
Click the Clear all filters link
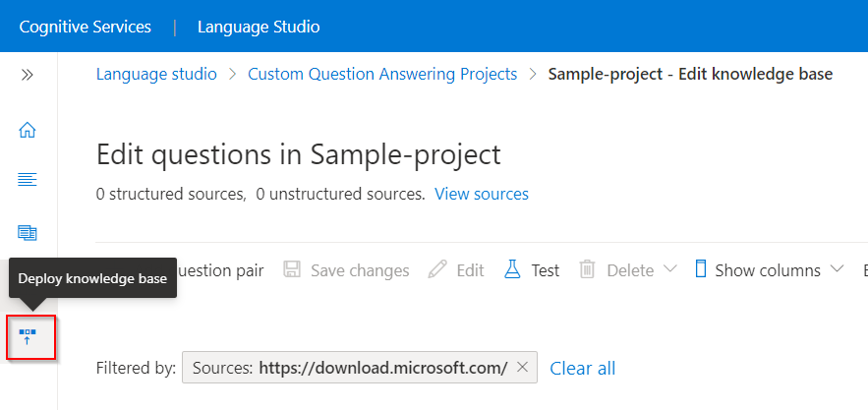coord(582,368)
